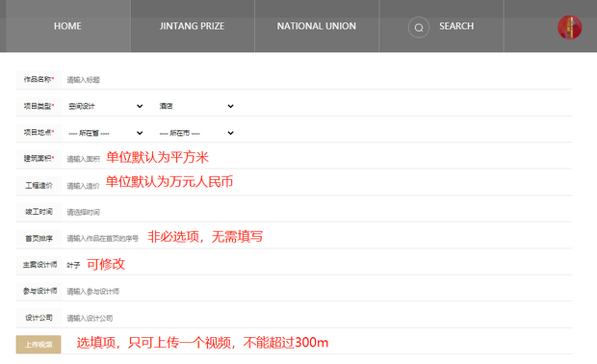Click the 主案设计师 field containing 叶子
This screenshot has height=364, width=597.
(x=74, y=265)
